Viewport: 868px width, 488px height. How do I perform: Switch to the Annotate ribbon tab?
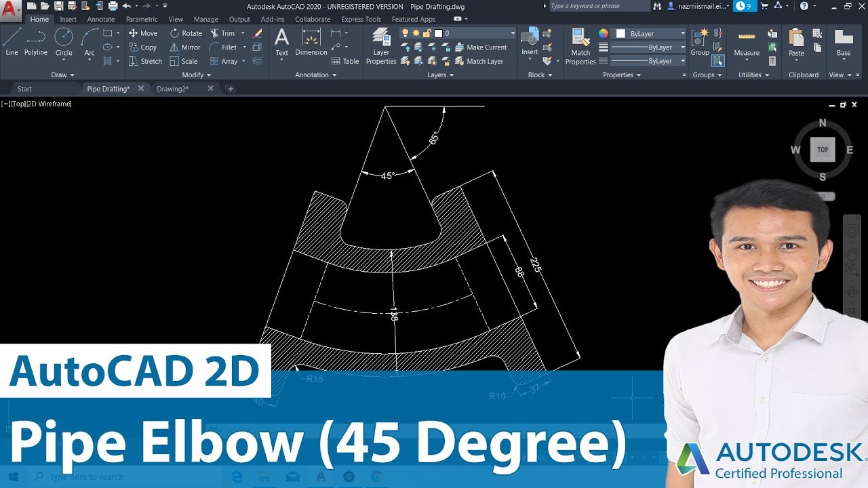click(x=101, y=20)
